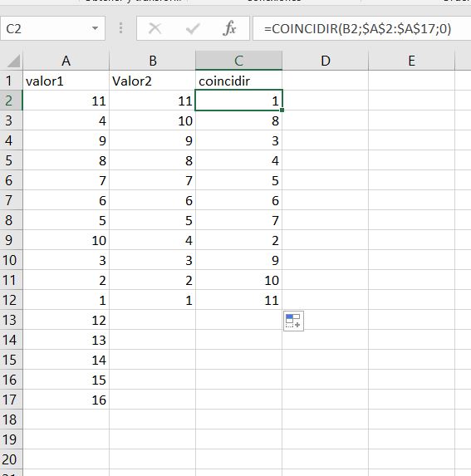
Task: Select column D header
Action: click(326, 61)
